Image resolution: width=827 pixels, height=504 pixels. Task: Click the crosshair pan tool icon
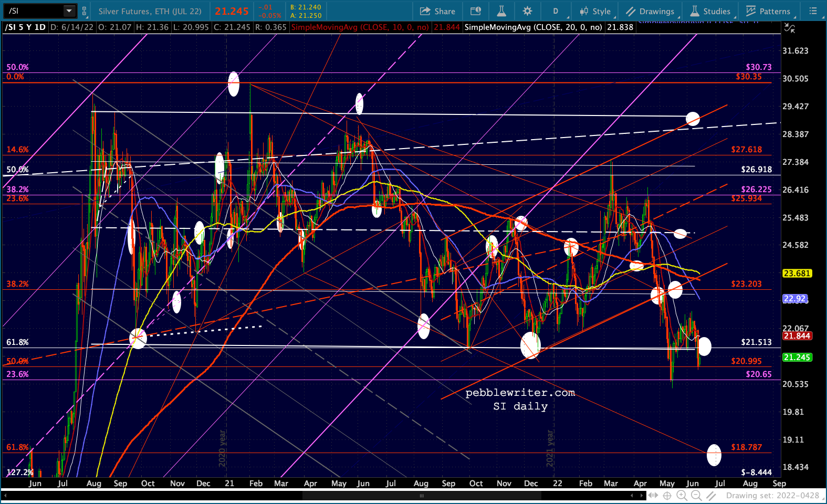667,495
